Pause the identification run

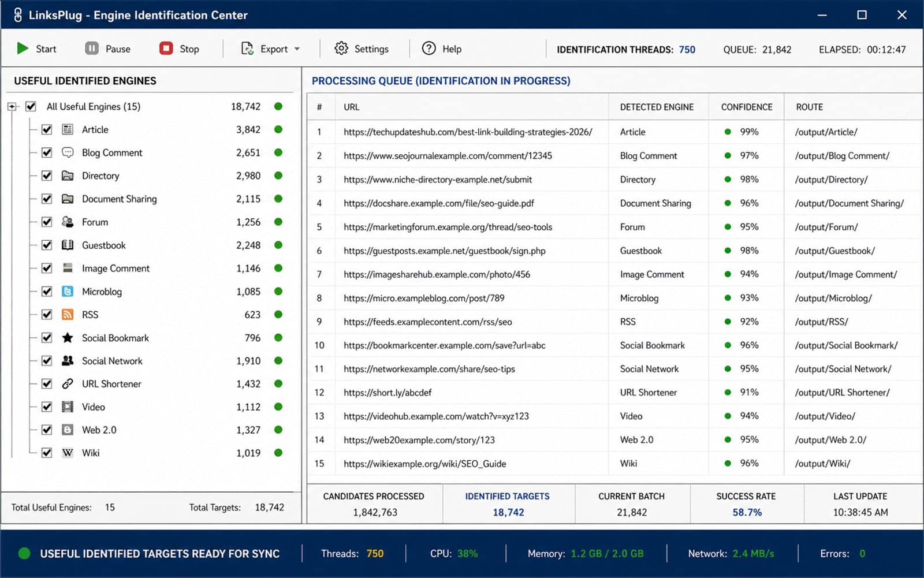point(108,49)
